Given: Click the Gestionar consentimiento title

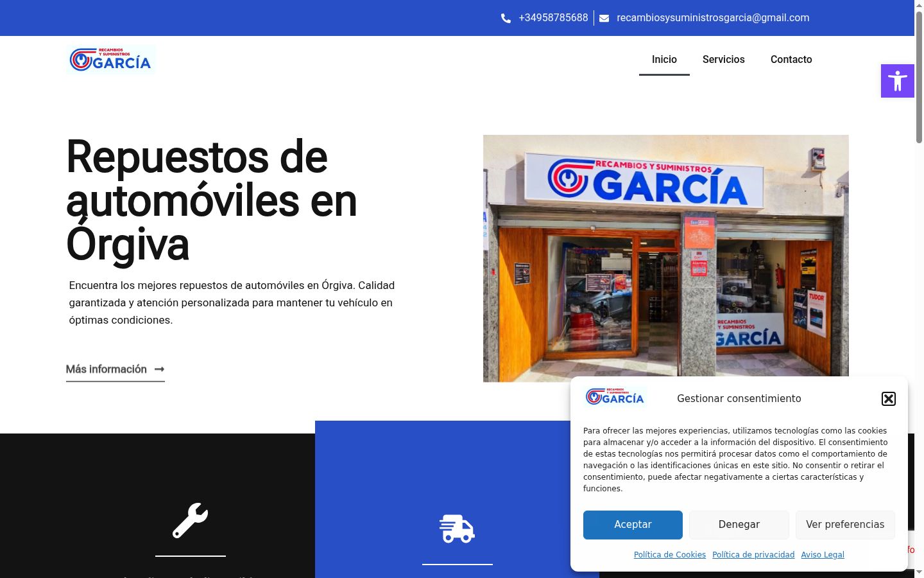Looking at the screenshot, I should (x=739, y=399).
